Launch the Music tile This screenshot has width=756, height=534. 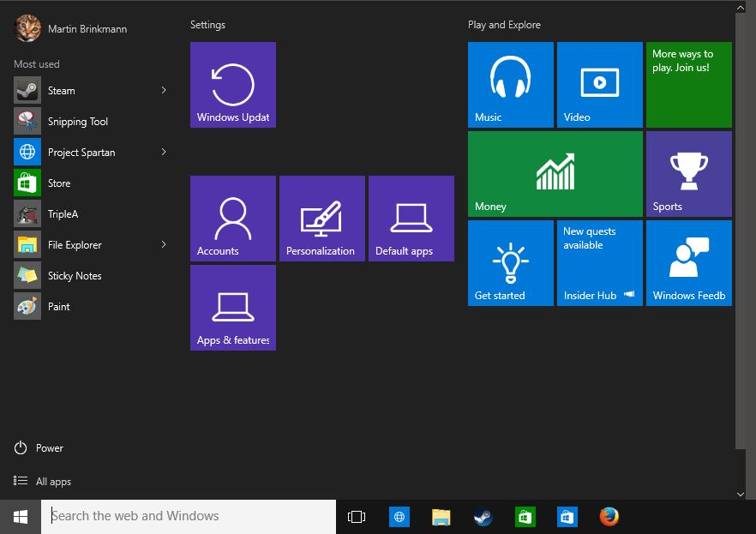[x=511, y=85]
